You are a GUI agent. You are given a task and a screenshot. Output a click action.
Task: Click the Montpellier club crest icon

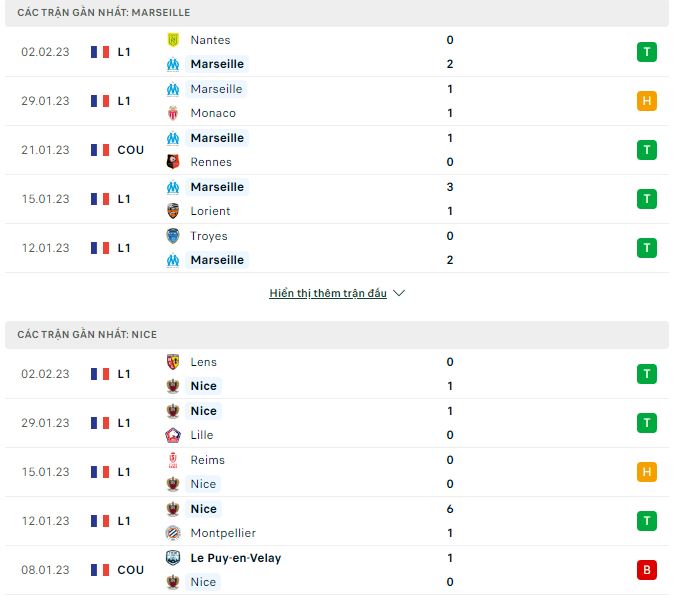[x=173, y=533]
